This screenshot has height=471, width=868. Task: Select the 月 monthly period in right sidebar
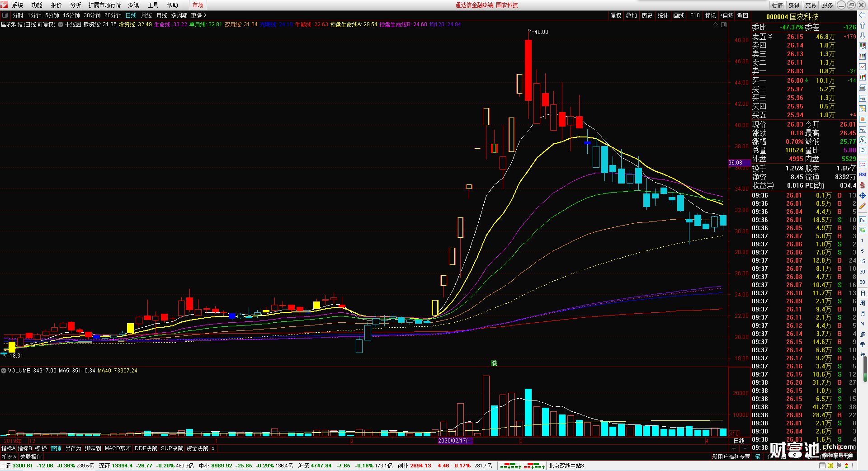tap(863, 313)
